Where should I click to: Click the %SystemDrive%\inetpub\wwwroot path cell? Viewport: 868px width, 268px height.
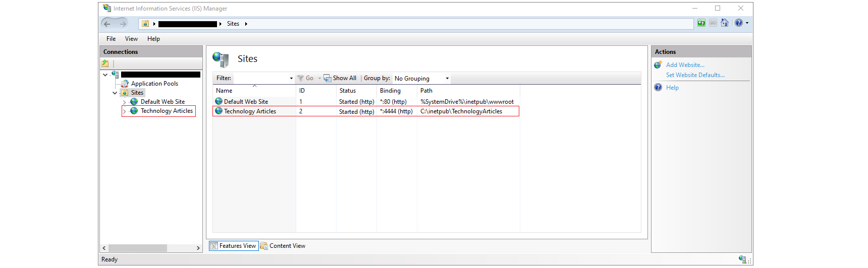pyautogui.click(x=467, y=102)
